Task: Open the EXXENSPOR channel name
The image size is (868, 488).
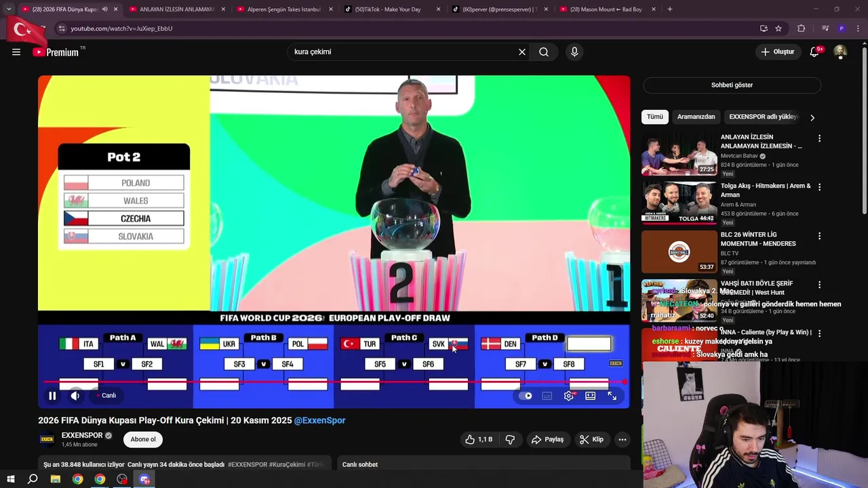Action: tap(82, 435)
